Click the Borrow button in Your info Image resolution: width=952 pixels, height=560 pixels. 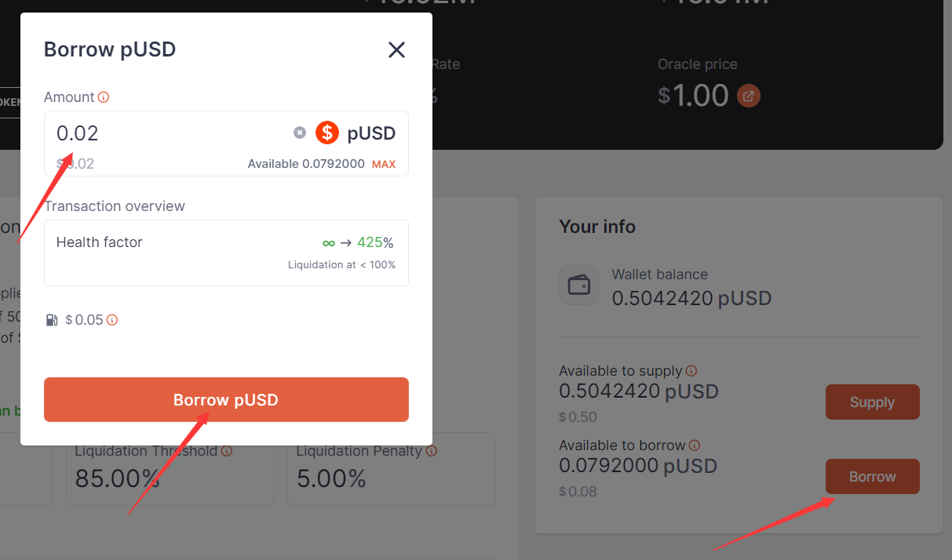(872, 477)
